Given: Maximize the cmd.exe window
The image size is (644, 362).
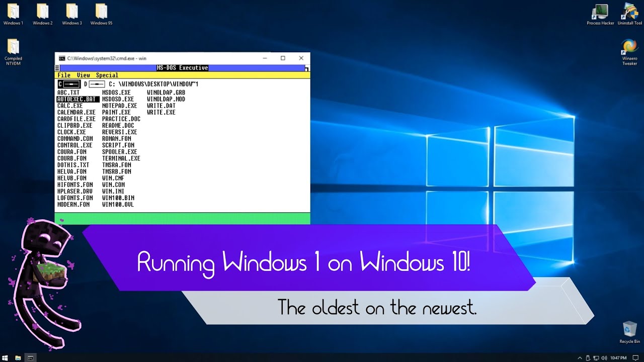Looking at the screenshot, I should coord(283,58).
